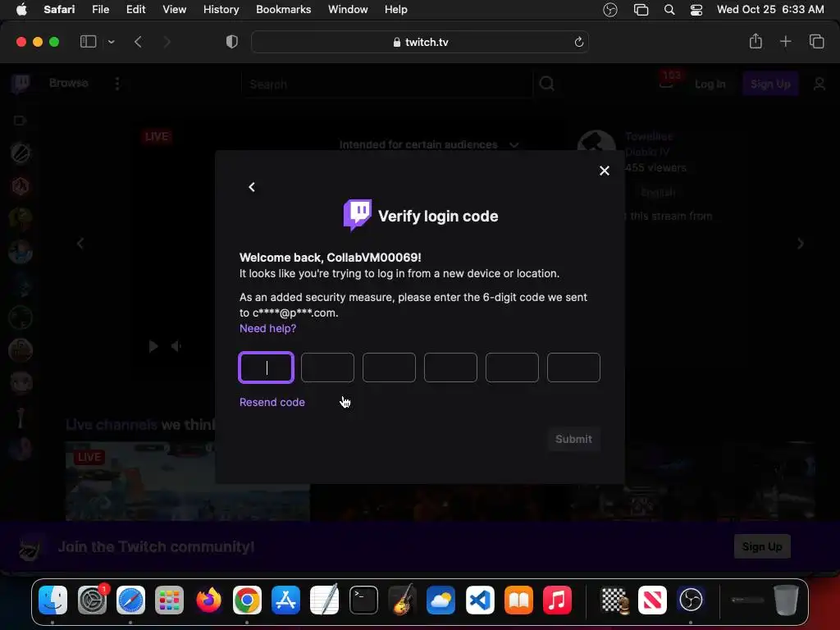Open Chess from the Dock

614,600
